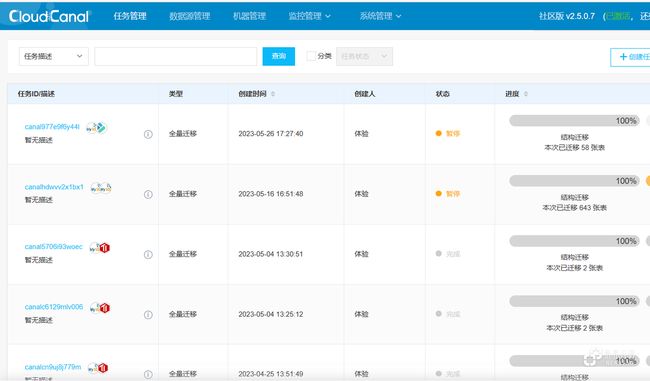Click the 任务ID/描述 column header

click(36, 94)
